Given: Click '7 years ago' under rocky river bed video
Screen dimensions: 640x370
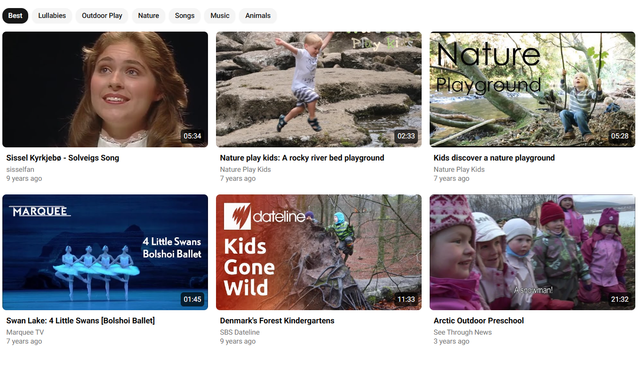Looking at the screenshot, I should (x=238, y=178).
